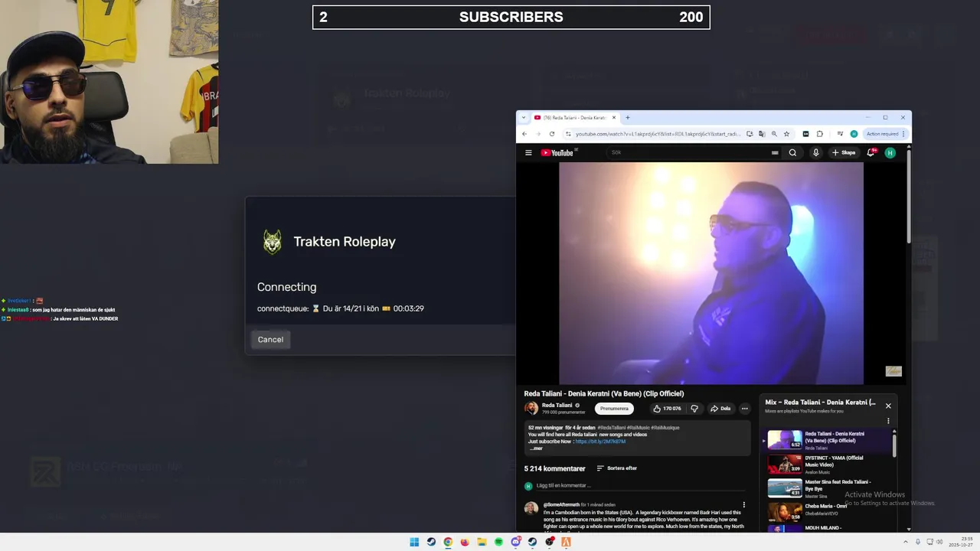The image size is (980, 551).
Task: Open the YouTube hamburger guide menu
Action: coord(528,152)
